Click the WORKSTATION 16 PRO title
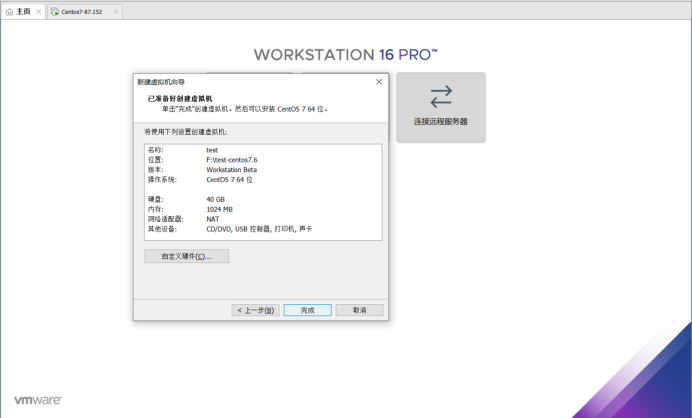Viewport: 692px width, 418px height. (x=346, y=55)
